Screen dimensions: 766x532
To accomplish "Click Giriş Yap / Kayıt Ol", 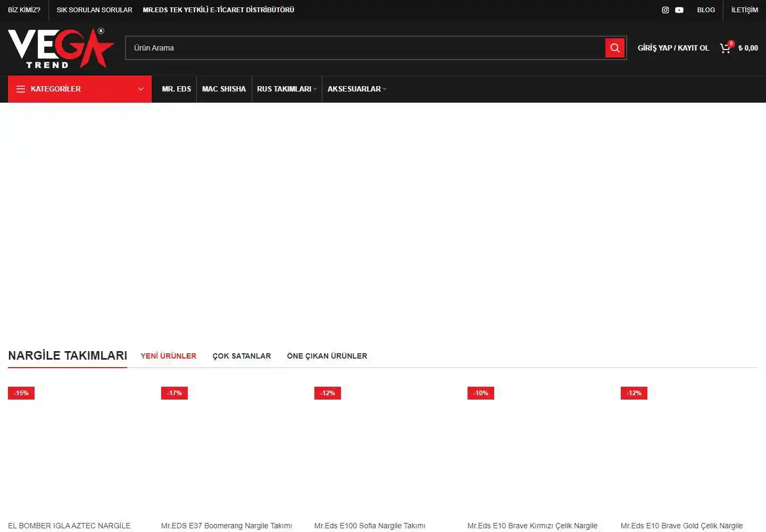I will [x=673, y=48].
